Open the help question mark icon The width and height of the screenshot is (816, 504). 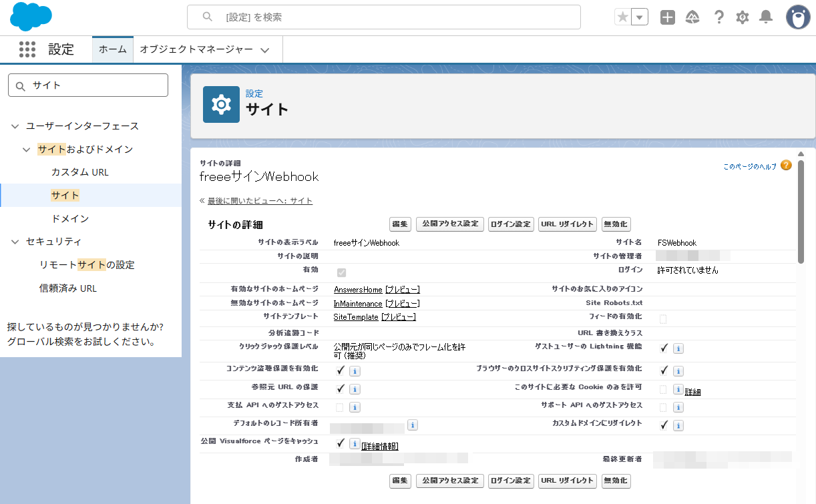(719, 17)
